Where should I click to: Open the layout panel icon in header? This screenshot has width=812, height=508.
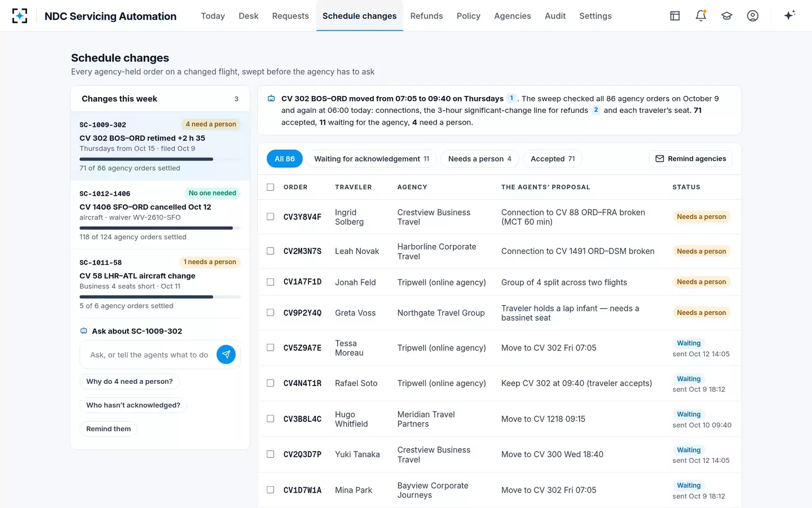(x=675, y=16)
